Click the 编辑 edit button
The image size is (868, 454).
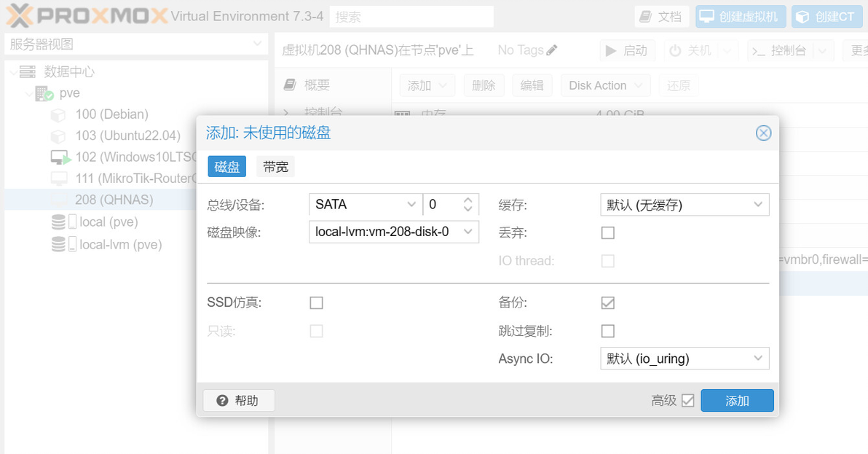tap(532, 85)
